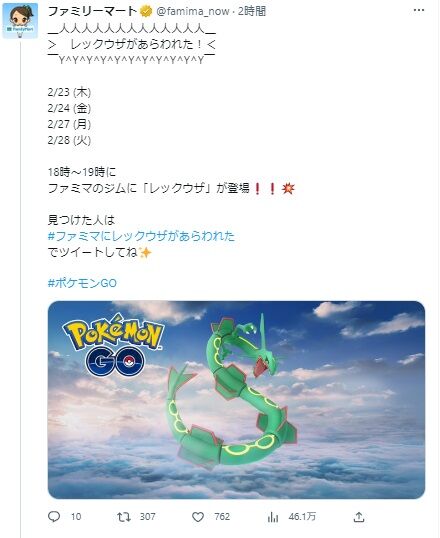Click the reply count 10

click(76, 517)
